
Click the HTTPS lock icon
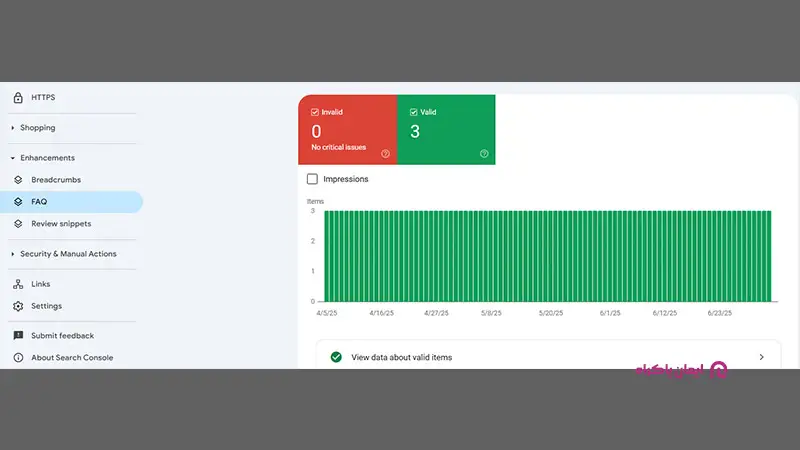(18, 98)
